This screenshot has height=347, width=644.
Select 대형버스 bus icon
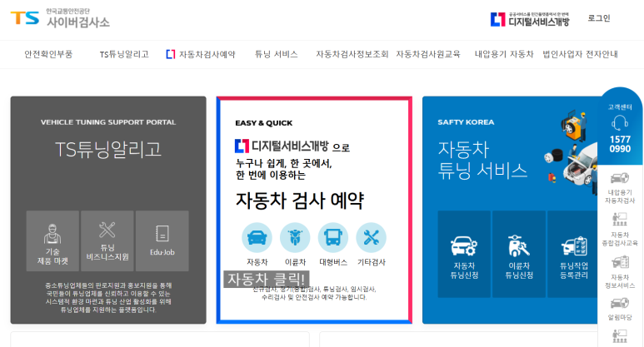333,237
